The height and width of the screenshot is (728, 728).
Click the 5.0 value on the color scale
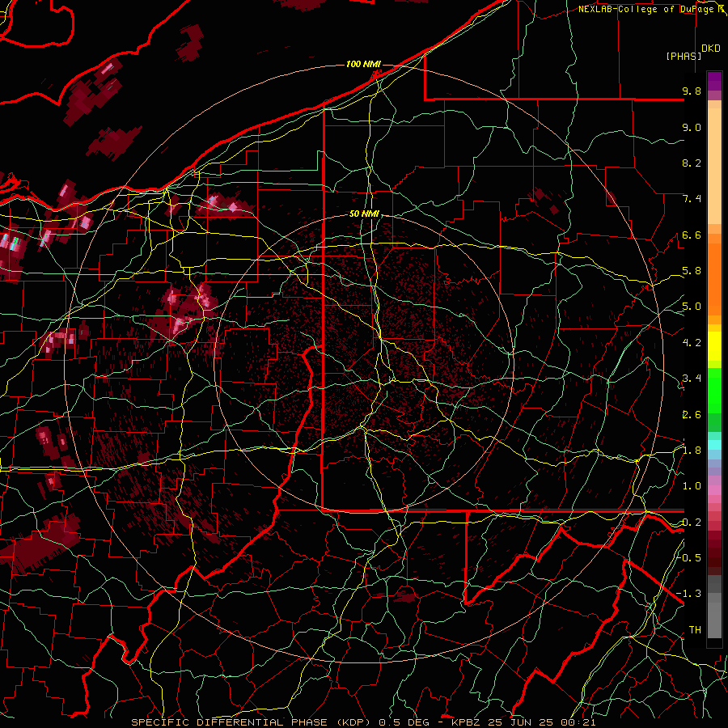[x=692, y=307]
